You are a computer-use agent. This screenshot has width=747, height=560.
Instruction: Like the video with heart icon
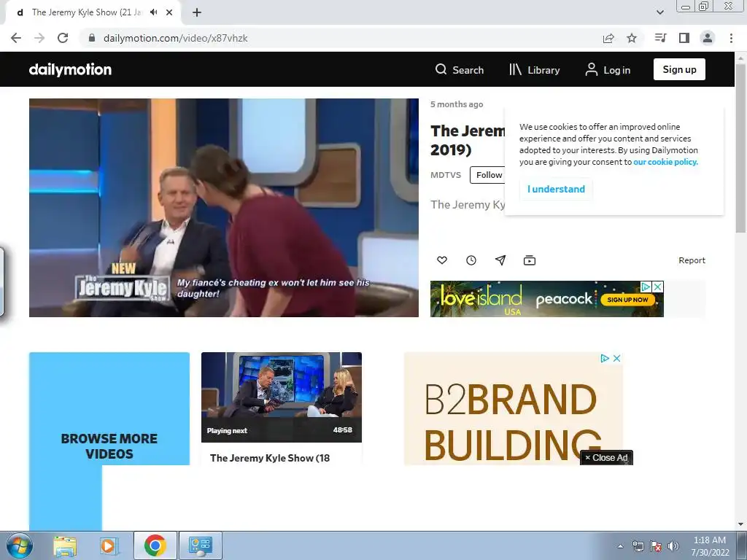pyautogui.click(x=442, y=260)
